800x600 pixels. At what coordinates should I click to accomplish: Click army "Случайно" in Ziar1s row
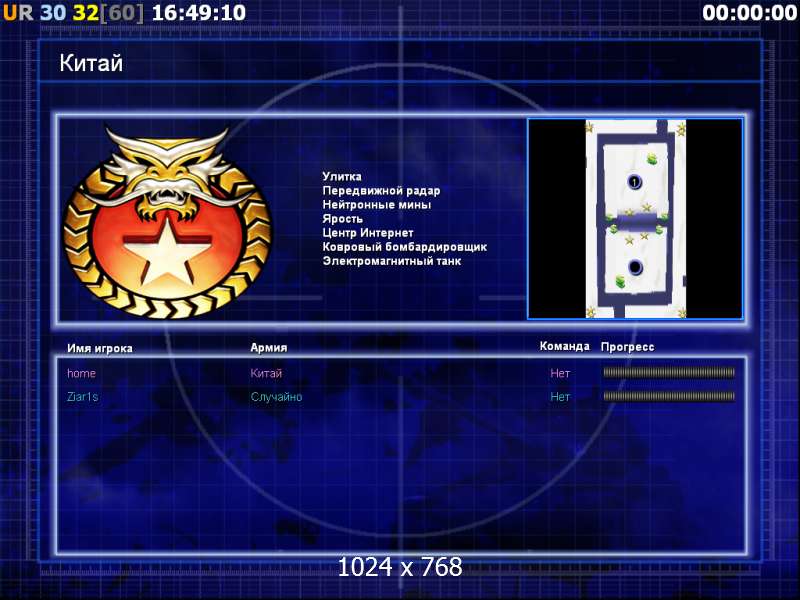pos(277,397)
